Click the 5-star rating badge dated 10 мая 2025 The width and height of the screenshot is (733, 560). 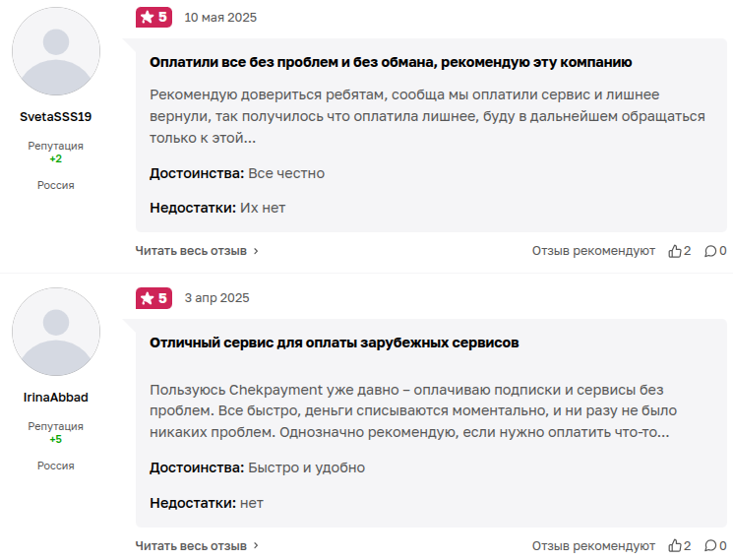tap(153, 17)
